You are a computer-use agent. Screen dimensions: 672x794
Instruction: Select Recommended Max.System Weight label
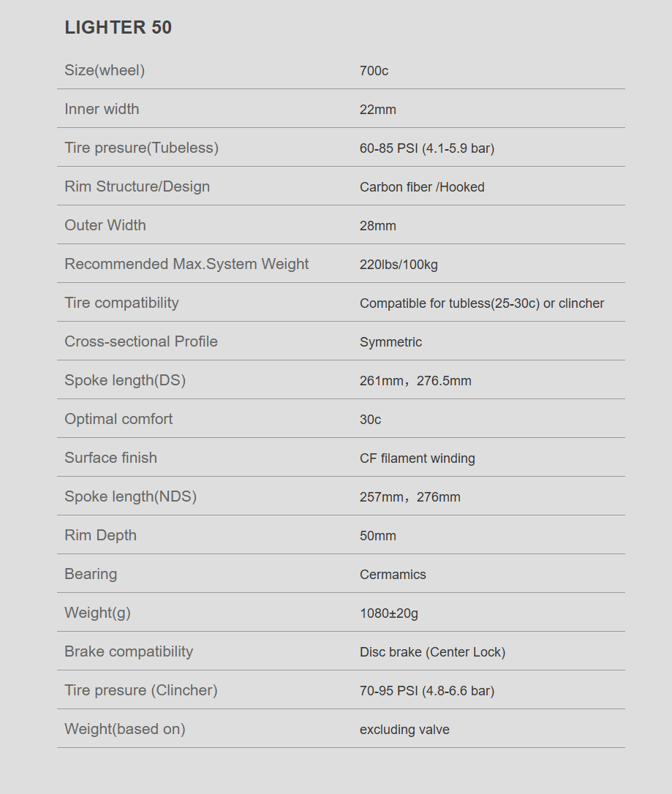[186, 265]
